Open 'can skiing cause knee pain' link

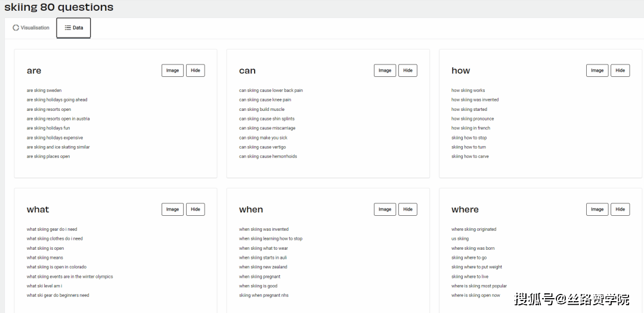pyautogui.click(x=265, y=100)
